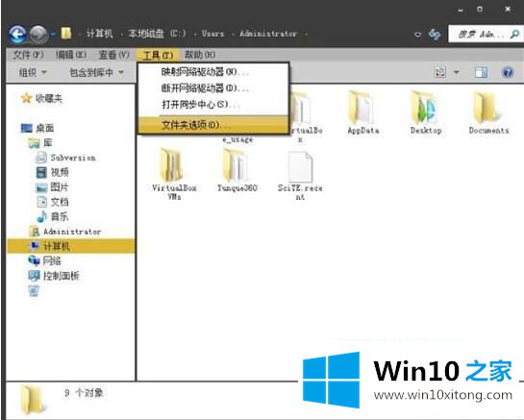
Task: Open 查看(V) menu
Action: click(114, 55)
